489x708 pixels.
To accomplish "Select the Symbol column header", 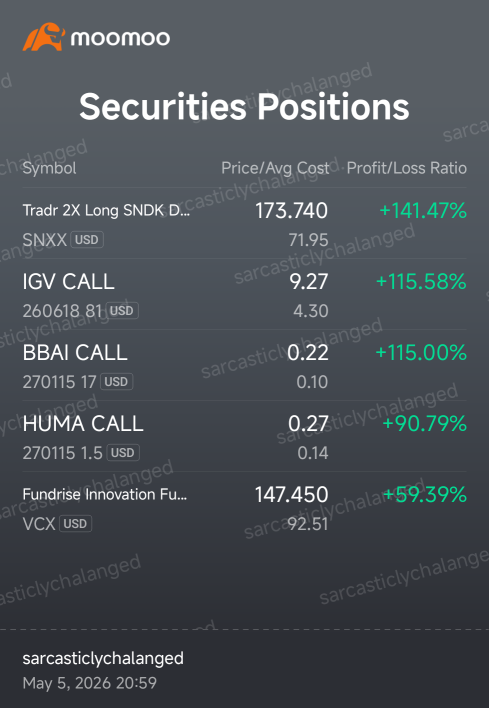I will pyautogui.click(x=49, y=168).
